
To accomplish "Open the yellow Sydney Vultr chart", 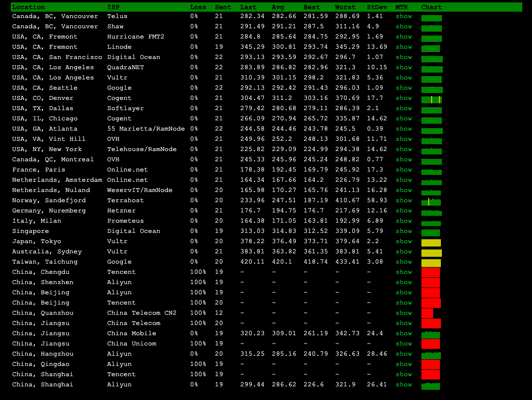I will [432, 253].
